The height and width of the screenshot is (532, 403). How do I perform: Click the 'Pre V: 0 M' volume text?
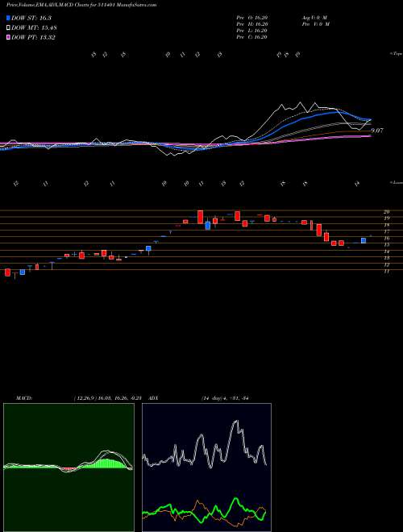pyautogui.click(x=315, y=24)
